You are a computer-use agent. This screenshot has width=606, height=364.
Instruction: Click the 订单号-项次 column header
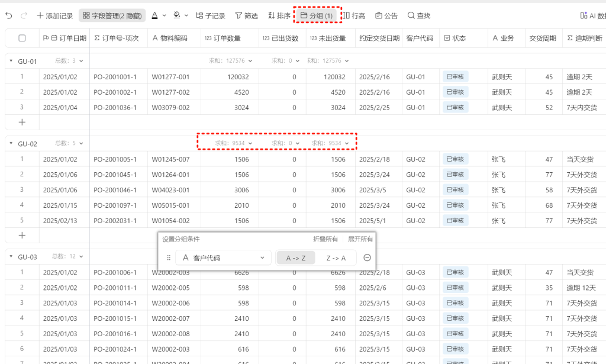118,38
